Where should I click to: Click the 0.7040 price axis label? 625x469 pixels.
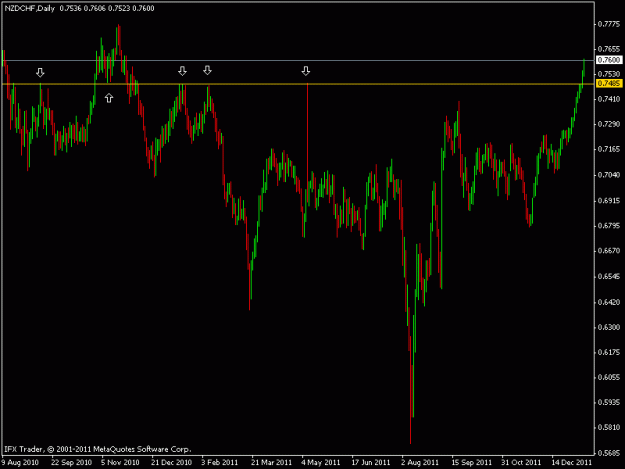pos(609,175)
